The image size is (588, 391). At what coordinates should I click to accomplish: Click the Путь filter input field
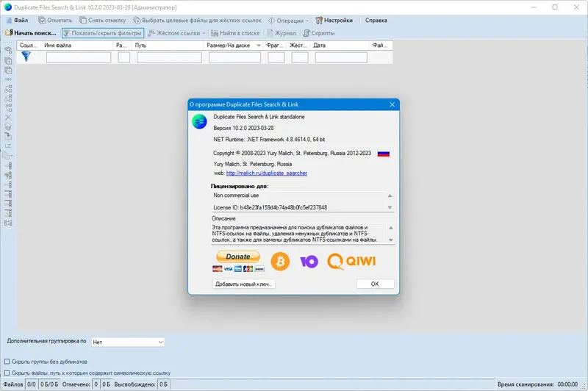(x=169, y=57)
